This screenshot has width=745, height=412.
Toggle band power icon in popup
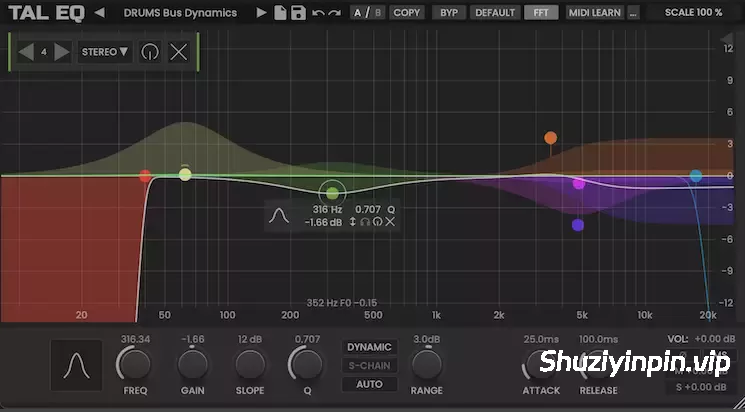tap(377, 221)
